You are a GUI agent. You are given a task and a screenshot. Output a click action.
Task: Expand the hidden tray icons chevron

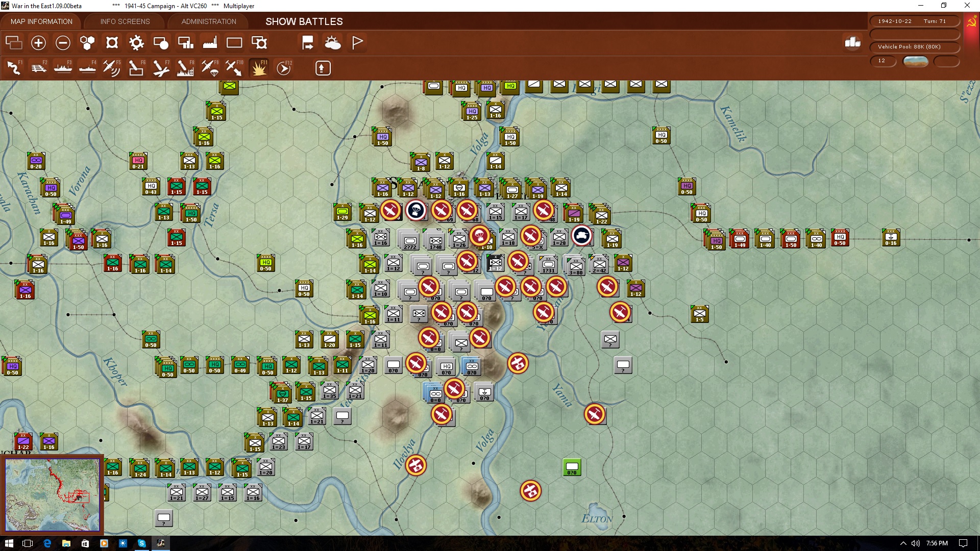click(x=903, y=543)
